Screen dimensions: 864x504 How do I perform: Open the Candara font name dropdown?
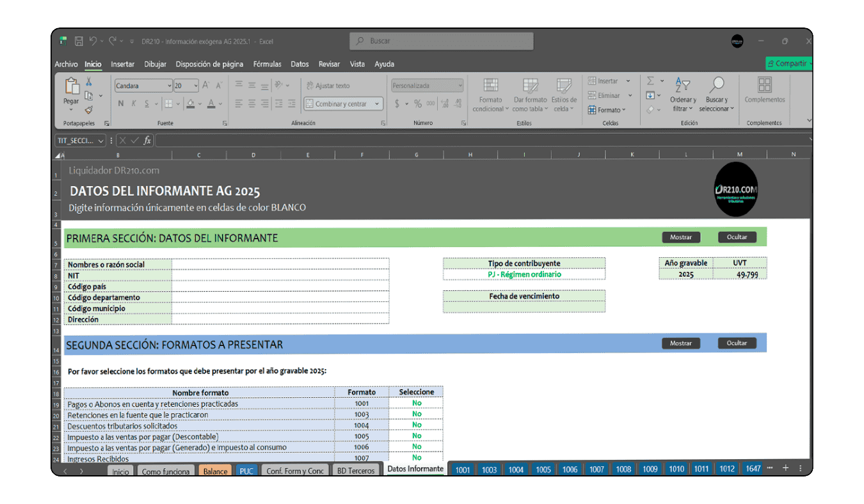coord(169,86)
